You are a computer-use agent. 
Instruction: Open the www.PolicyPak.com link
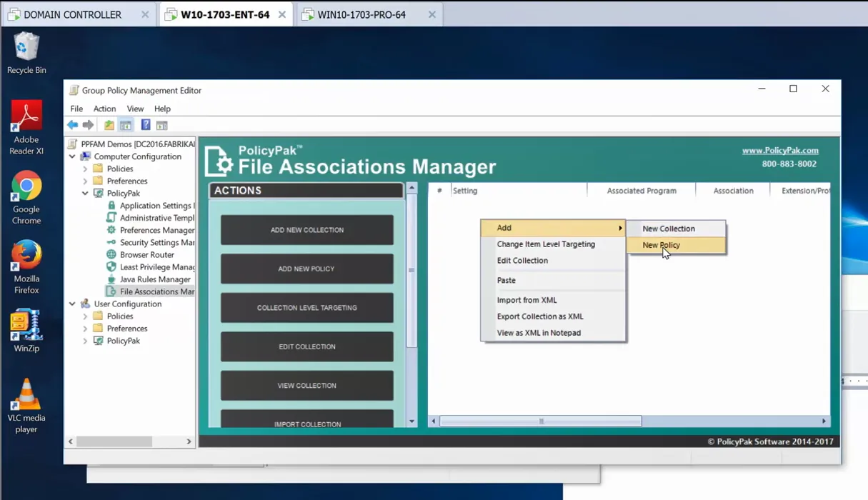(x=780, y=151)
